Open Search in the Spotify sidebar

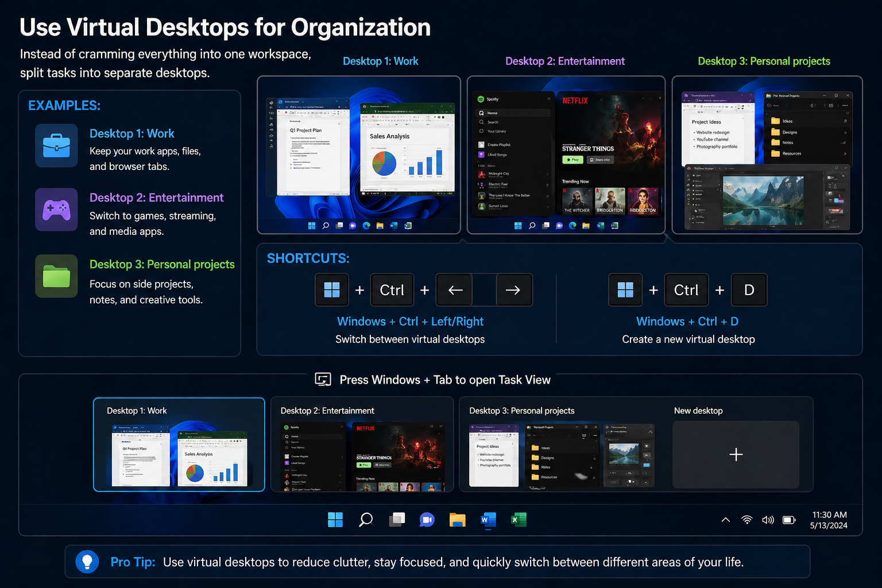(512, 122)
